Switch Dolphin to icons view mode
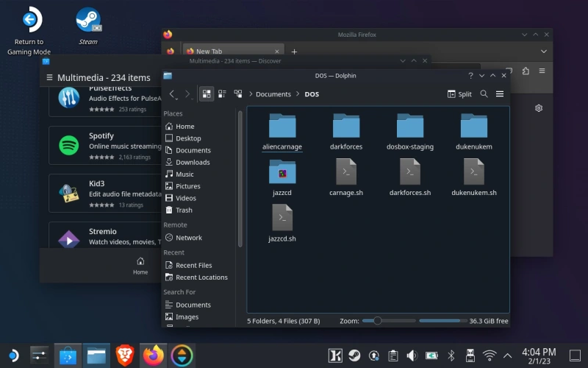The image size is (588, 368). coord(207,94)
